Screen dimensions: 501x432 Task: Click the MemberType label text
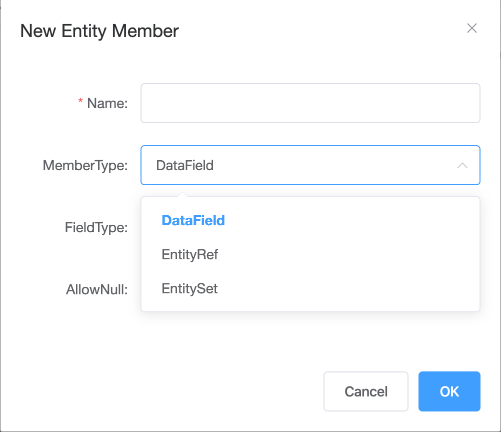tap(85, 165)
